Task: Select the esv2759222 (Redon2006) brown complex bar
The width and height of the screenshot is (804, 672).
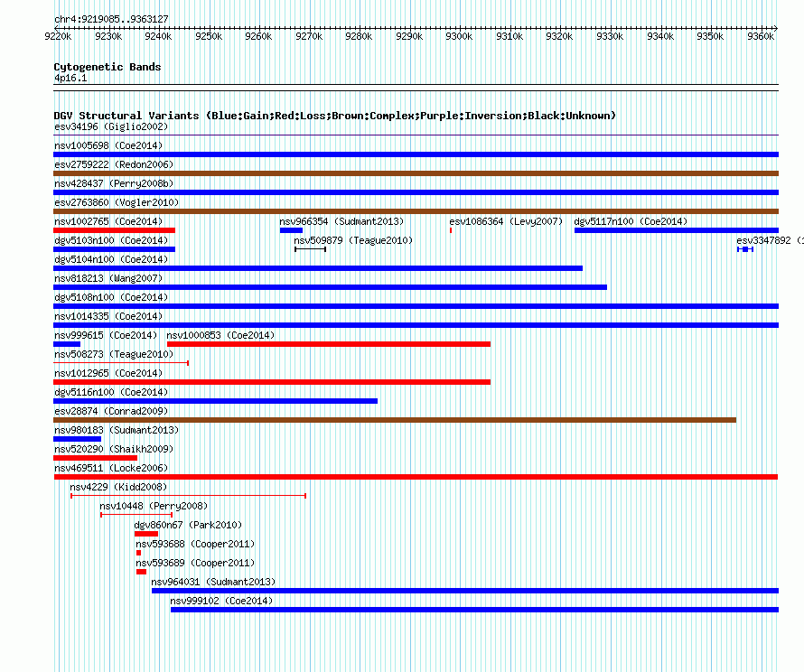Action: coord(416,173)
